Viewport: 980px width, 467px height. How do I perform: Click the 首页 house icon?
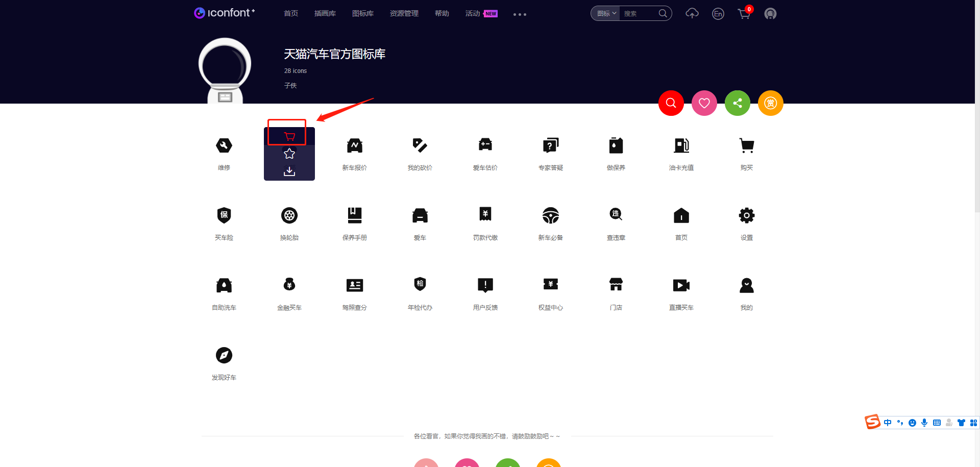click(x=681, y=215)
